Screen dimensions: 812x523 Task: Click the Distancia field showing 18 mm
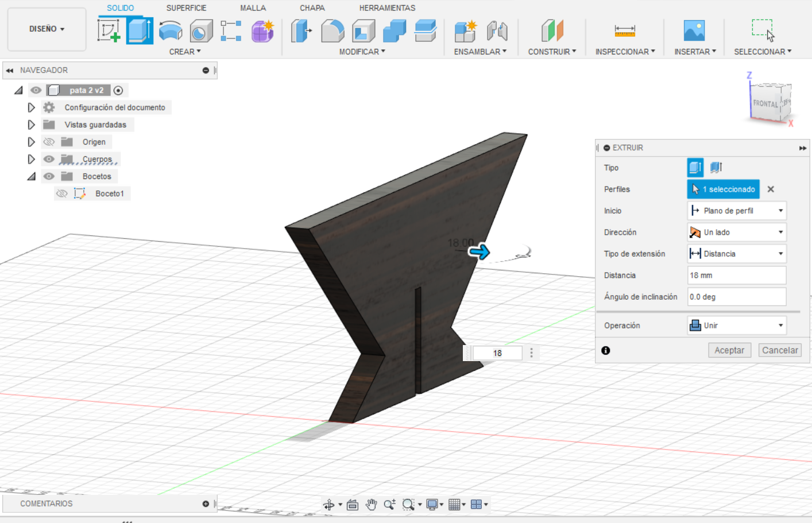click(x=736, y=275)
